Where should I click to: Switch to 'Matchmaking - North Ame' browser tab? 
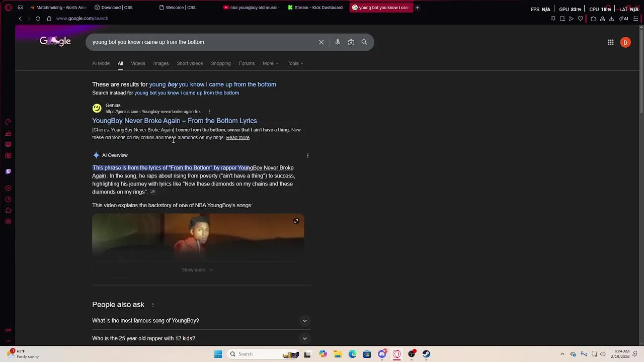(x=58, y=8)
